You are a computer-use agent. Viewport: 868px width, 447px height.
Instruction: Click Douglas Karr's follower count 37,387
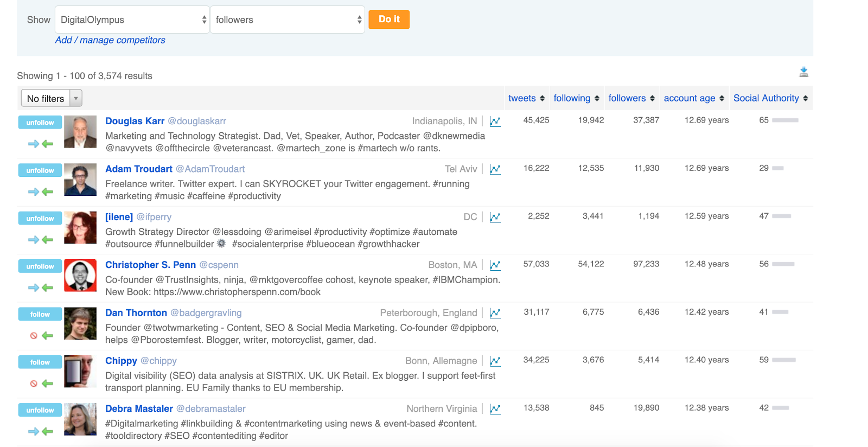pos(646,120)
